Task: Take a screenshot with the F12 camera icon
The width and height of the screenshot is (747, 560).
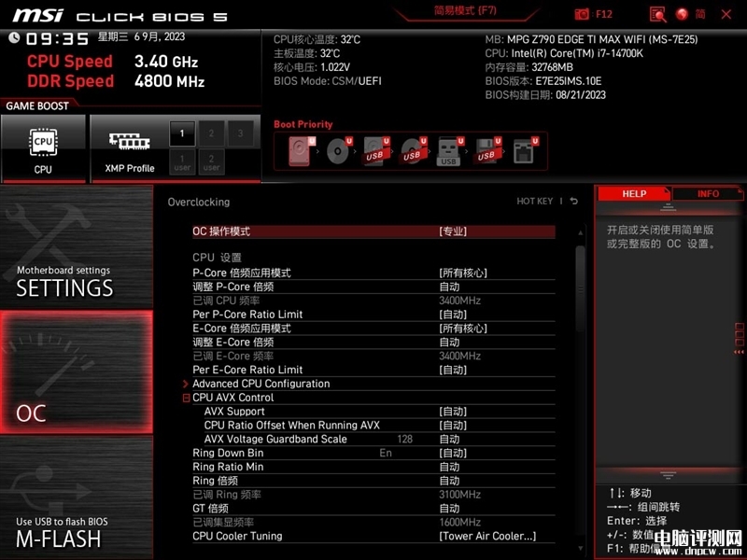Action: coord(582,14)
